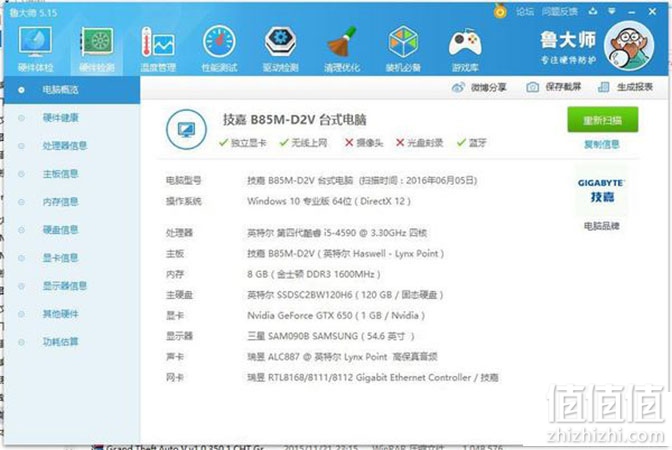
Task: Click the 无线上网 check indicator
Action: tap(303, 143)
